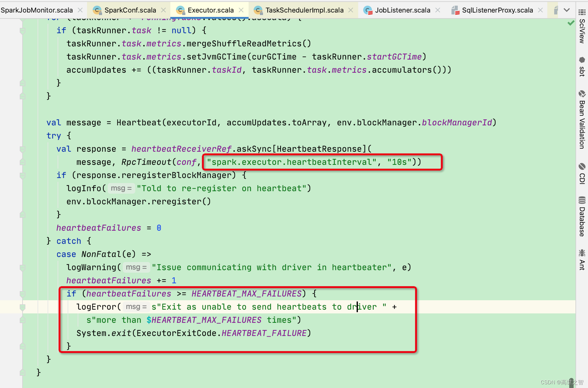The width and height of the screenshot is (588, 388).
Task: Close the SqlListenerProxy.scala tab
Action: [x=540, y=10]
